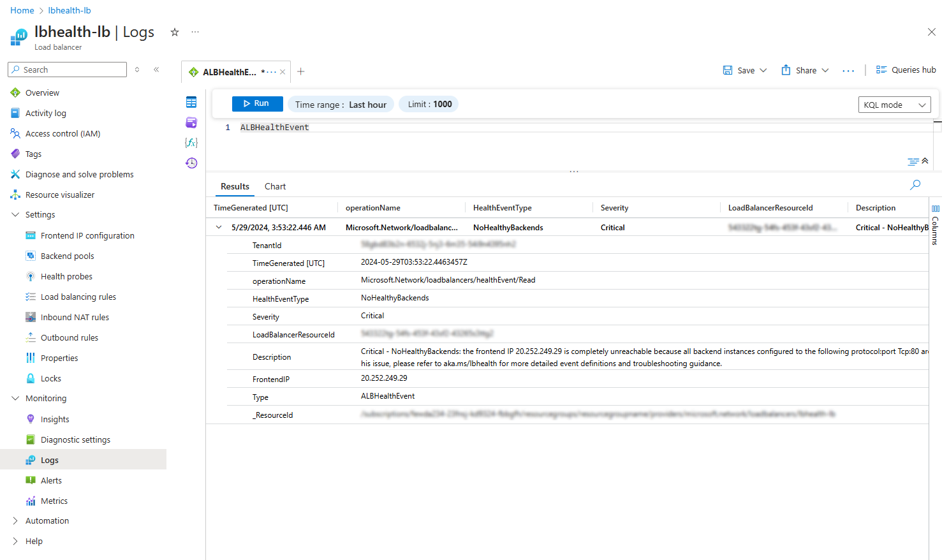
Task: Open Metrics under Monitoring
Action: [x=54, y=501]
